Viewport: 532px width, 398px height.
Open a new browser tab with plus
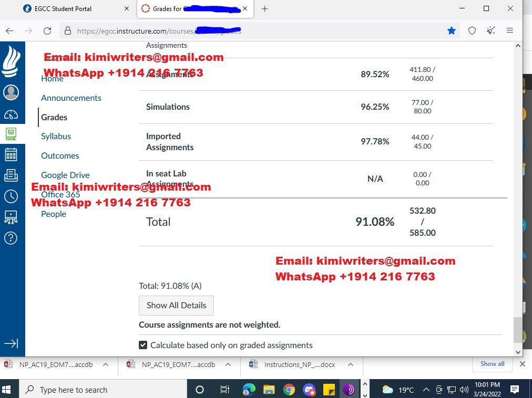(264, 9)
